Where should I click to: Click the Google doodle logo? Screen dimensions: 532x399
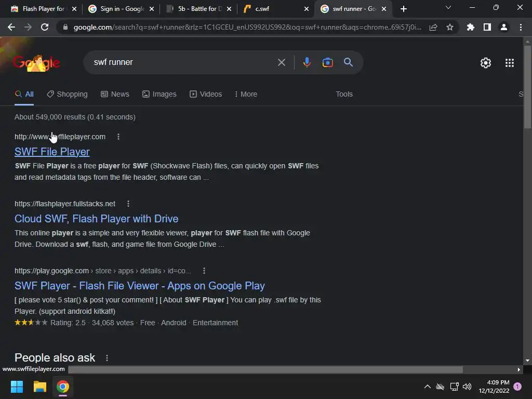37,63
